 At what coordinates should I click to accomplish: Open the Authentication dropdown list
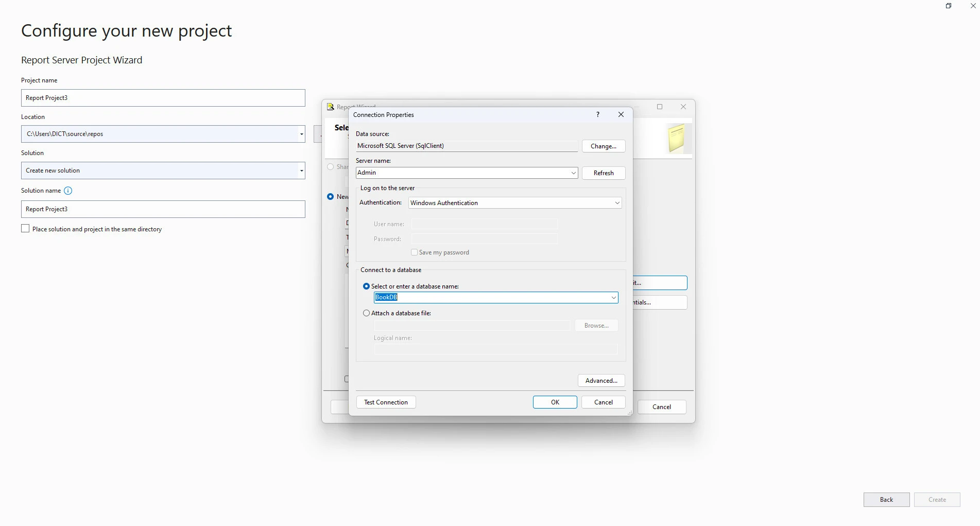(x=617, y=203)
